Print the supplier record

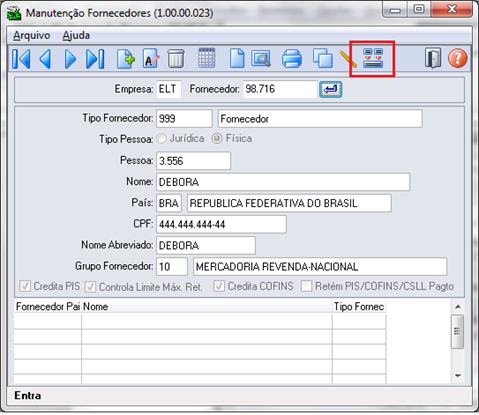click(292, 59)
